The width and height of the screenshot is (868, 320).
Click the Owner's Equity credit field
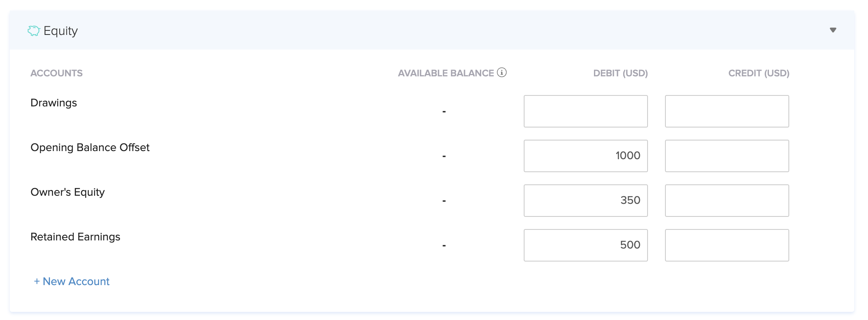coord(727,200)
